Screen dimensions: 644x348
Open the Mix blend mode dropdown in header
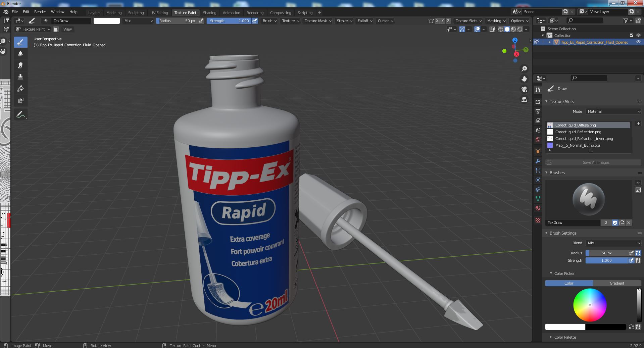138,21
